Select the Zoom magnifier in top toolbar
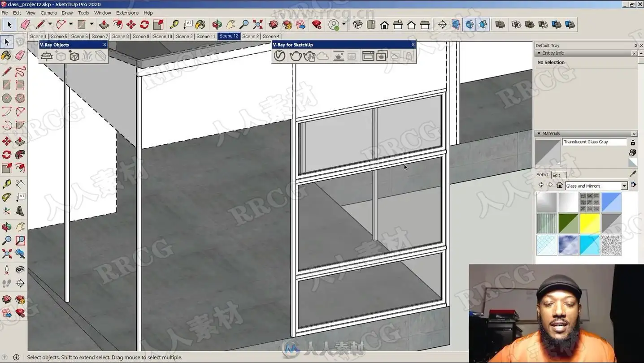Screen dimensions: 644x363 point(244,24)
